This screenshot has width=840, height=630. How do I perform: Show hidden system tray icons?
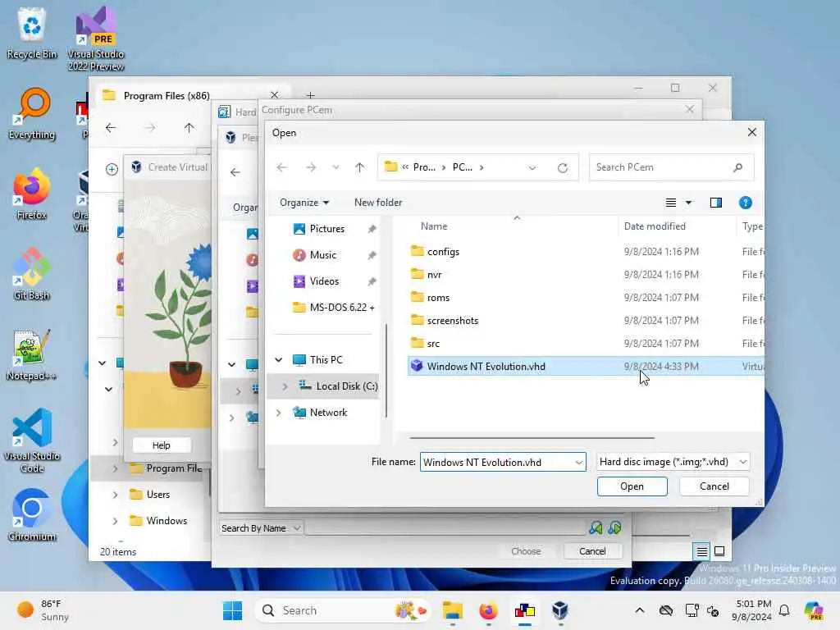pos(640,610)
